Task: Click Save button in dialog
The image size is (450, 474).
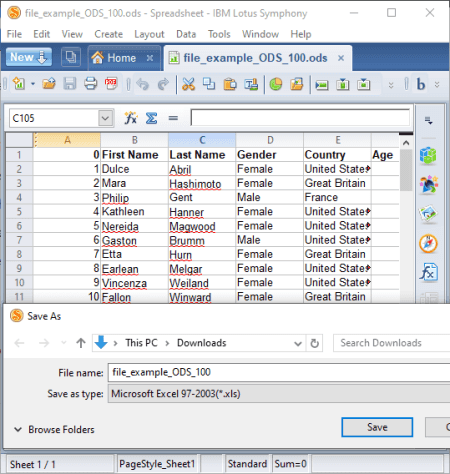Action: (377, 427)
